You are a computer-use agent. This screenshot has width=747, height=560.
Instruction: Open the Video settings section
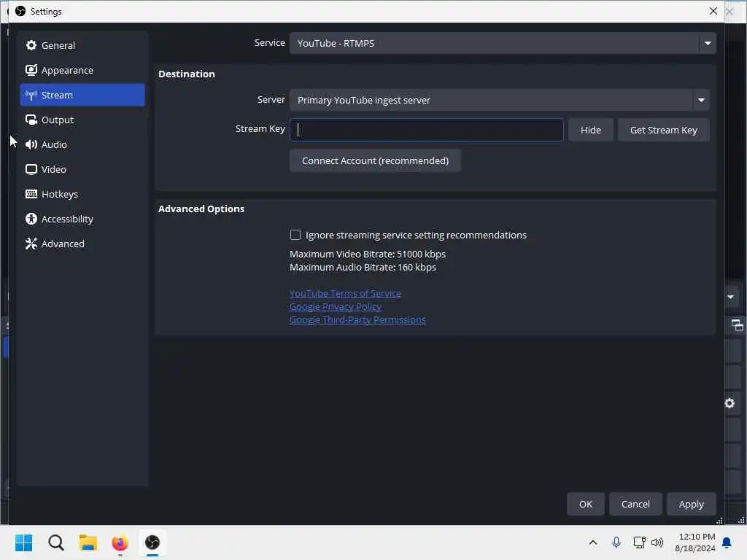click(82, 169)
